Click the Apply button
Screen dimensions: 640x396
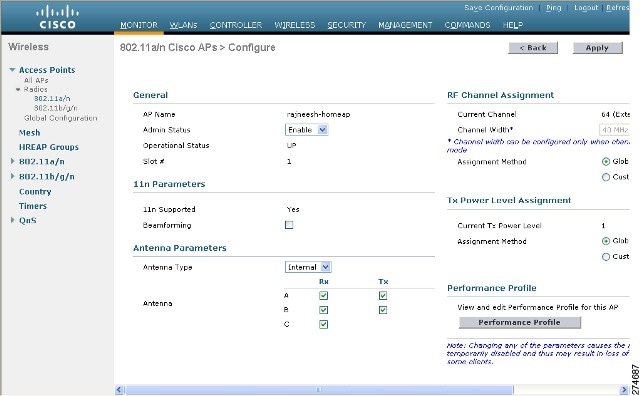point(597,48)
